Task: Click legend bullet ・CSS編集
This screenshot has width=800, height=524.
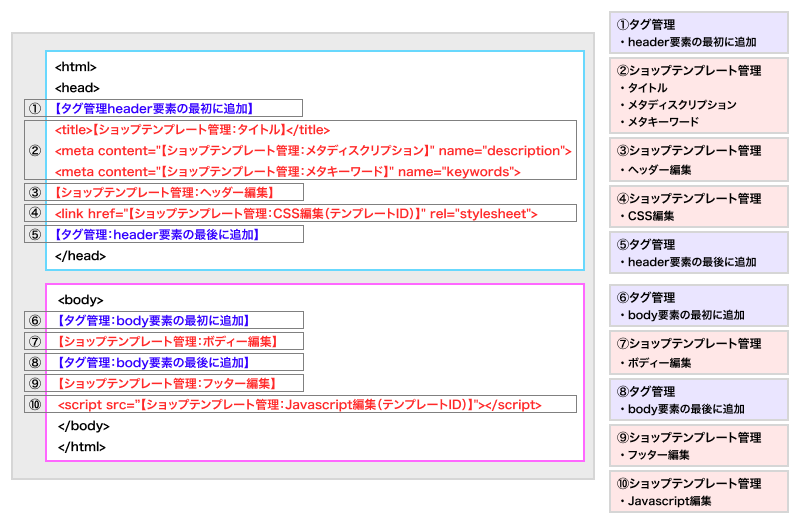Action: (x=646, y=216)
